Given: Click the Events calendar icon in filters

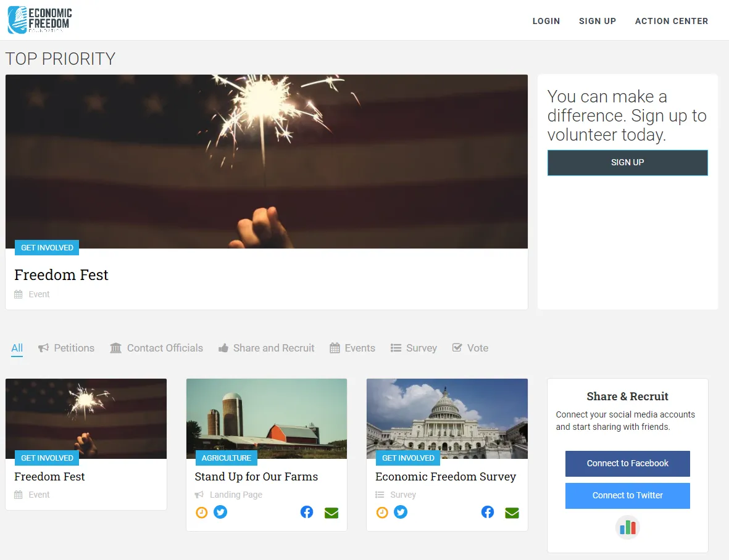Looking at the screenshot, I should tap(335, 348).
